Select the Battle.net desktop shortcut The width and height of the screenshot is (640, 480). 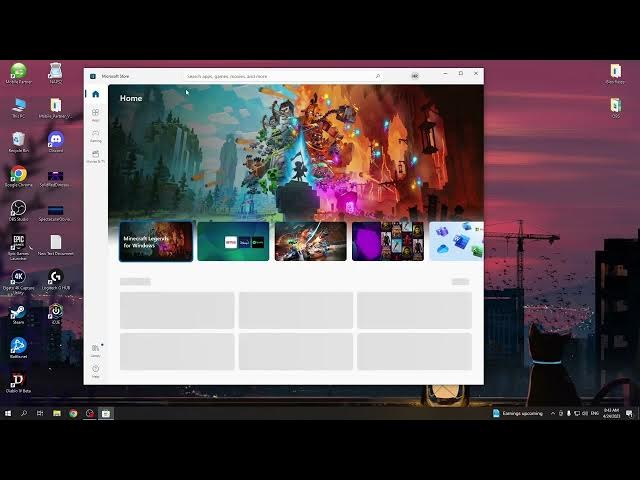tap(18, 348)
